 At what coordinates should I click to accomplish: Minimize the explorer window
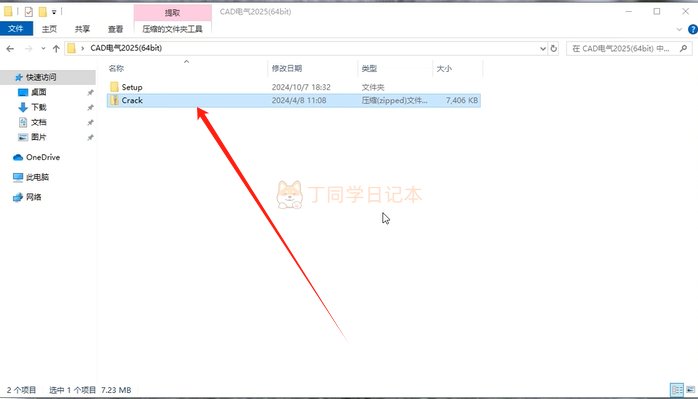[x=629, y=12]
